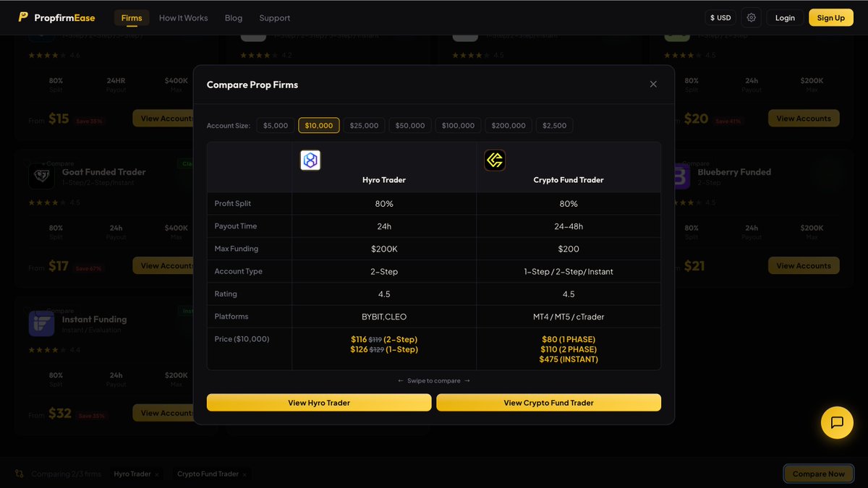Click the $110 (2 PHASE) price

point(569,349)
